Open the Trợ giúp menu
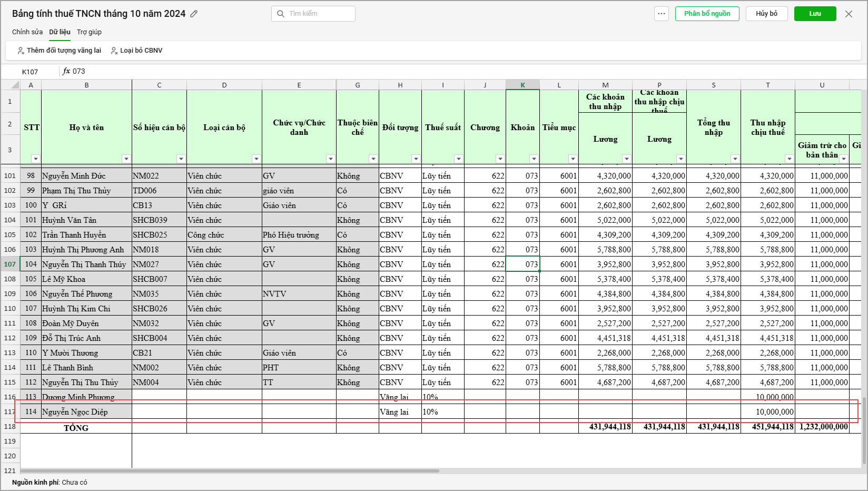Screen dimensions: 868x491 click(89, 32)
